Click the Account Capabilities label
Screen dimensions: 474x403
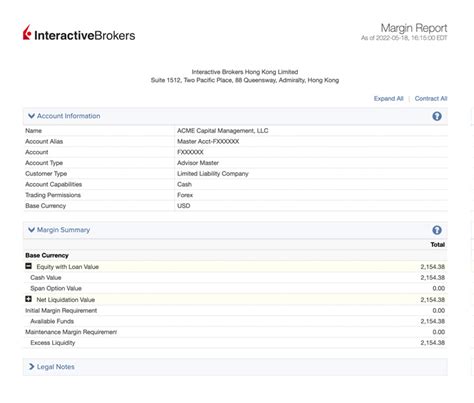[x=53, y=184]
